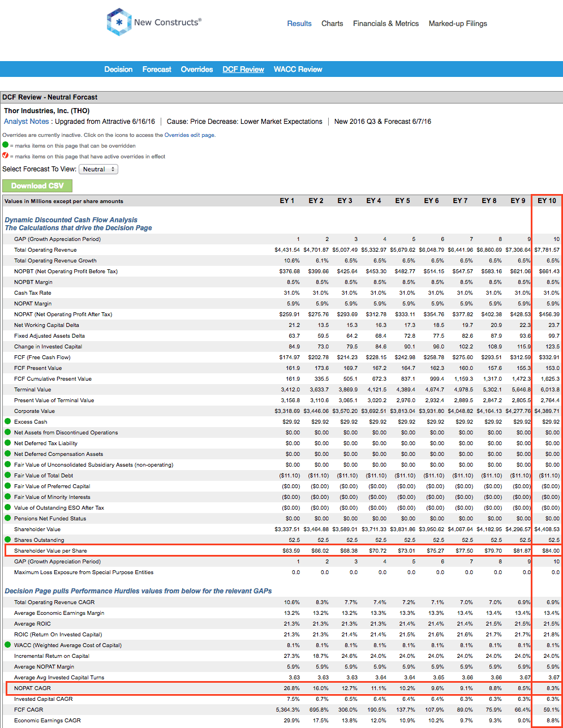Viewport: 563px width, 728px height.
Task: Click the red checkmark legend icon for active overrides
Action: pyautogui.click(x=6, y=156)
